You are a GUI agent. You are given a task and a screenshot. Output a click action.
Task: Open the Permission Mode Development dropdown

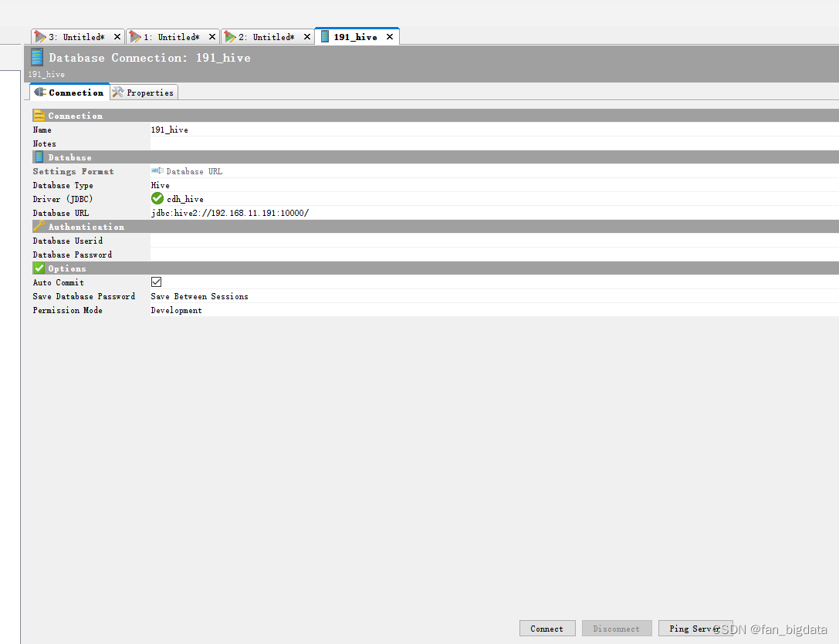point(495,310)
